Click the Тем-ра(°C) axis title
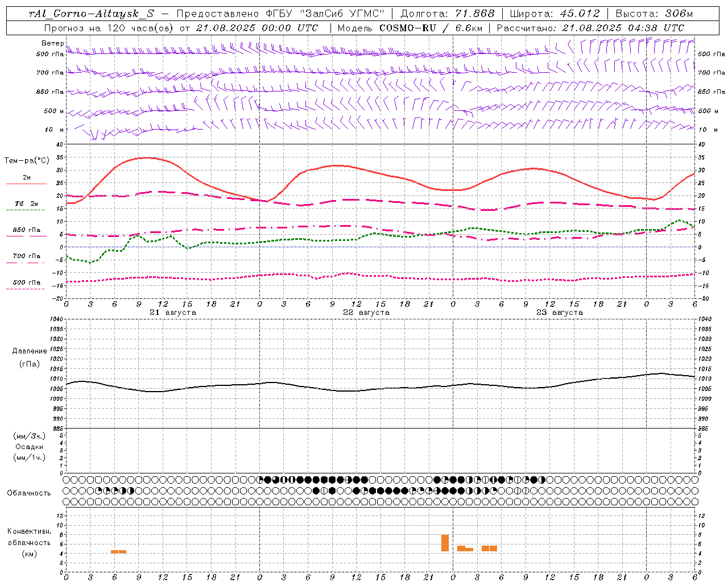Image resolution: width=728 pixels, height=582 pixels. tap(27, 161)
